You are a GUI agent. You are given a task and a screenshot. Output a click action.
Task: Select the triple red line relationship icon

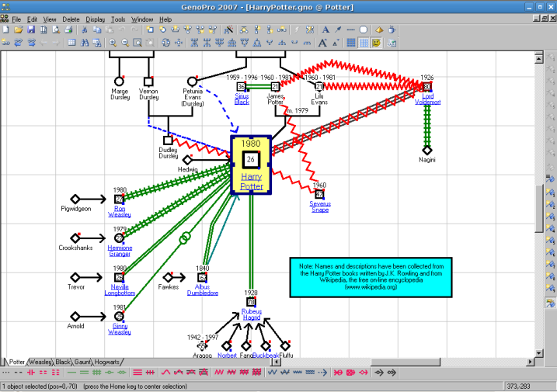(x=138, y=373)
